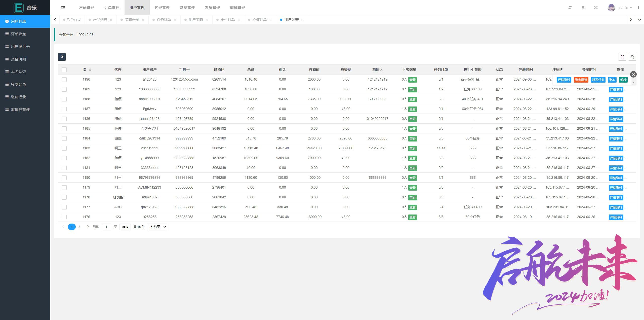Image resolution: width=644 pixels, height=320 pixels.
Task: Open the table search magnifier icon
Action: 632,57
